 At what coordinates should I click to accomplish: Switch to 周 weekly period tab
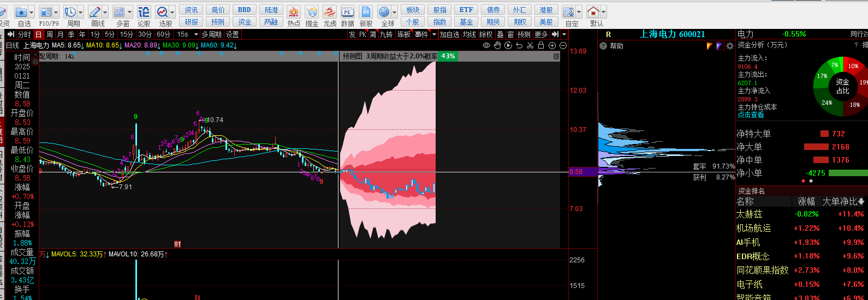pyautogui.click(x=50, y=34)
